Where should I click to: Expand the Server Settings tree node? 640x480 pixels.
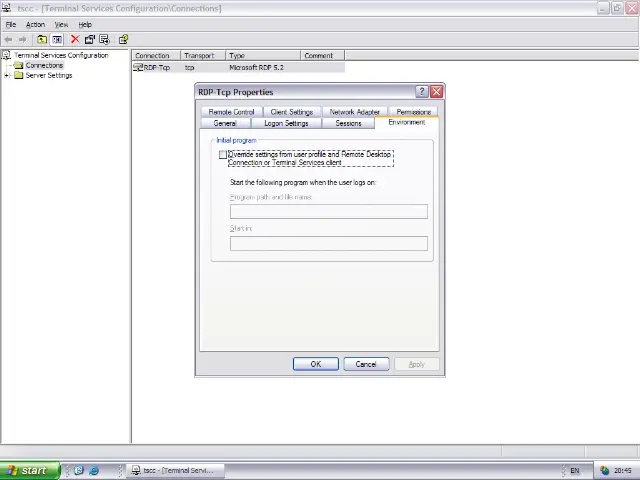point(7,76)
